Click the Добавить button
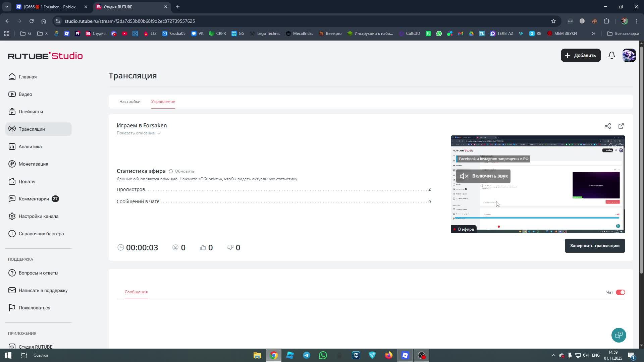 pyautogui.click(x=581, y=55)
